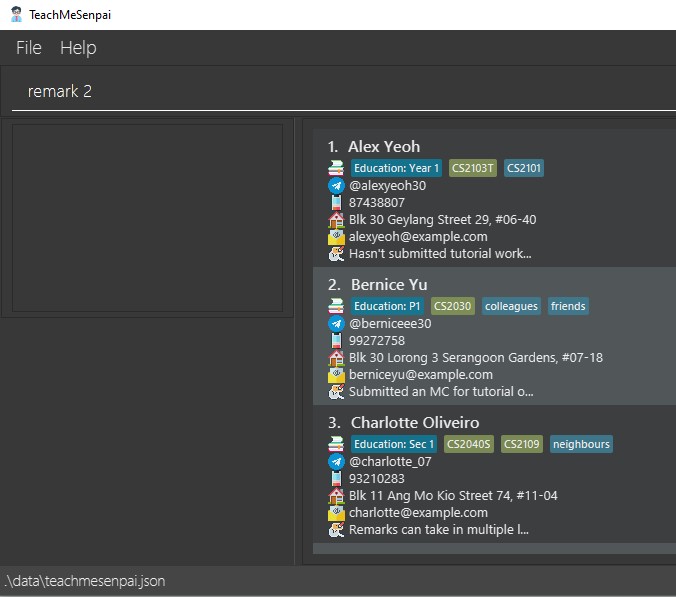The height and width of the screenshot is (597, 676).
Task: Click remark Remarks can take in multiple l...
Action: pyautogui.click(x=438, y=530)
